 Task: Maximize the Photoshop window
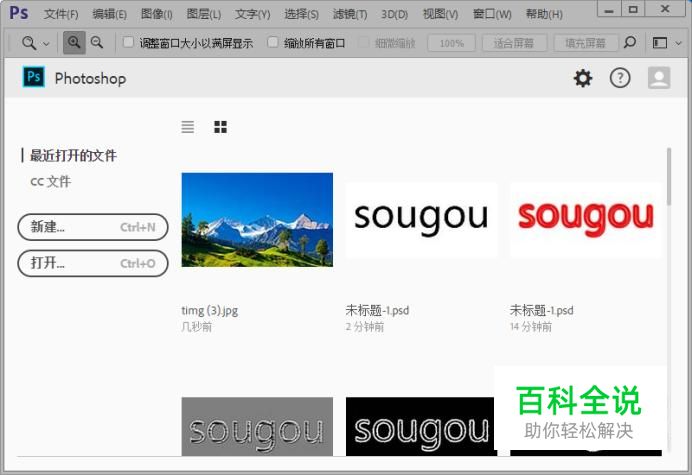pyautogui.click(x=633, y=9)
